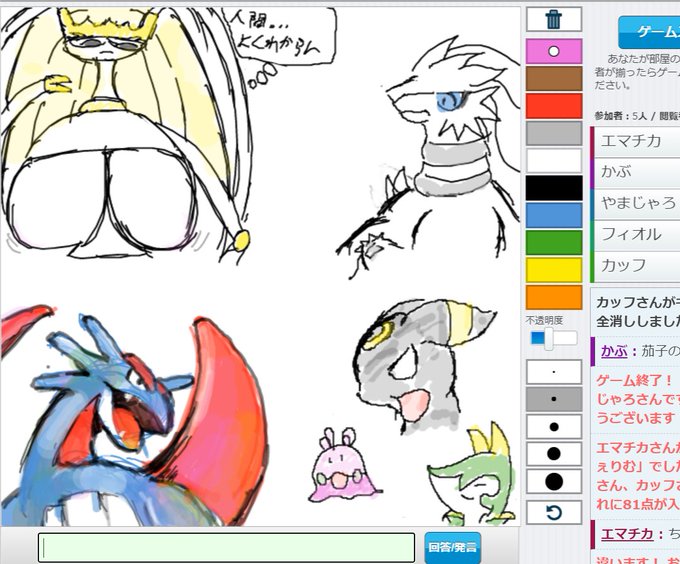Select participant エマチカ in the list
Screen dimensions: 680x564
[x=635, y=141]
